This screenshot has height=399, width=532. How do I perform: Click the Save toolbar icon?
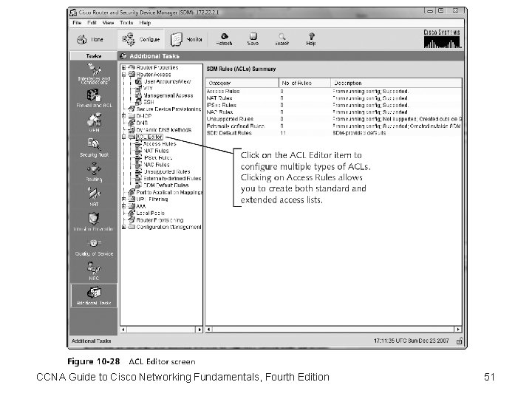point(253,36)
